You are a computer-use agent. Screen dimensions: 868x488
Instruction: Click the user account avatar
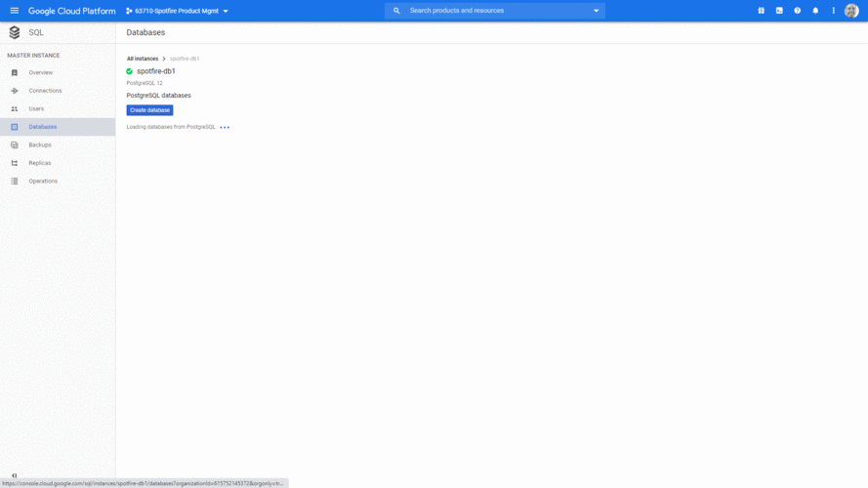pos(851,11)
